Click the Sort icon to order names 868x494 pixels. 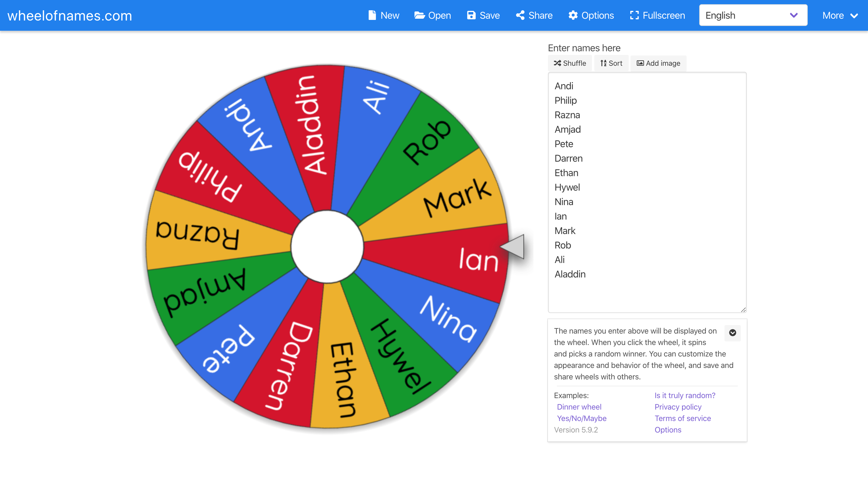tap(610, 63)
